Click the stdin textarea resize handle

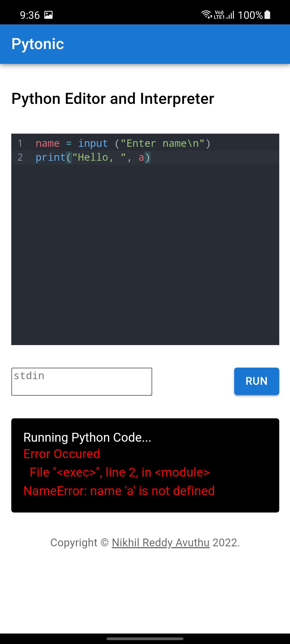tap(150, 394)
